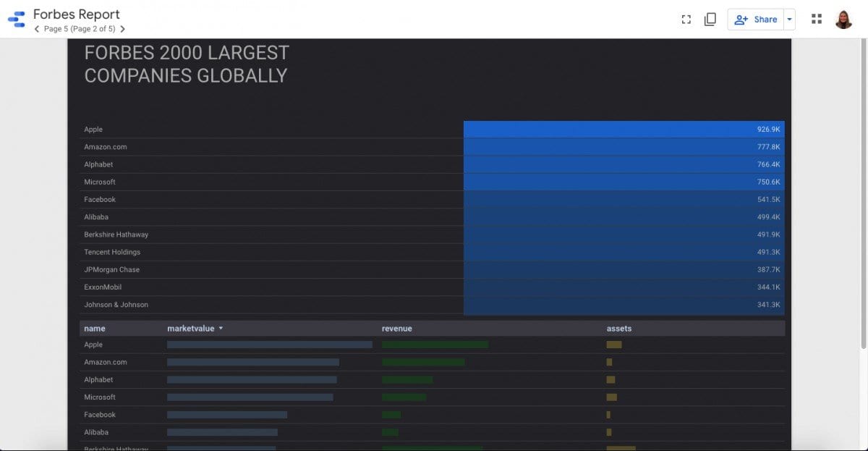868x451 pixels.
Task: Click the Forbes 2000 Largest Companies heading
Action: tap(187, 64)
